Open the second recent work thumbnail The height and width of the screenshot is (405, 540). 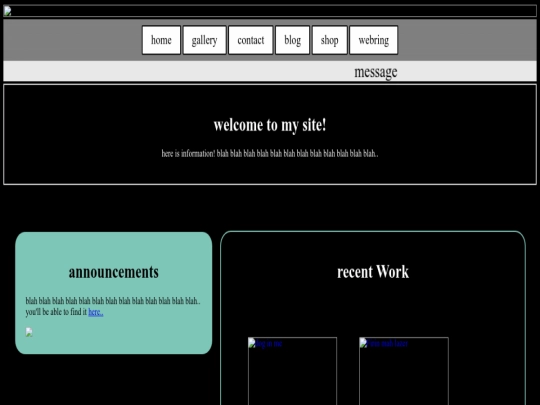click(x=404, y=371)
